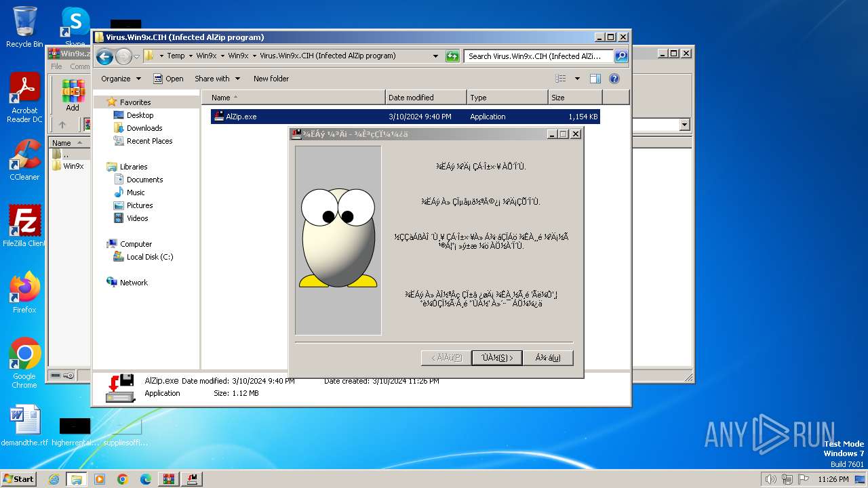
Task: Click Refresh button beside address bar
Action: [452, 56]
